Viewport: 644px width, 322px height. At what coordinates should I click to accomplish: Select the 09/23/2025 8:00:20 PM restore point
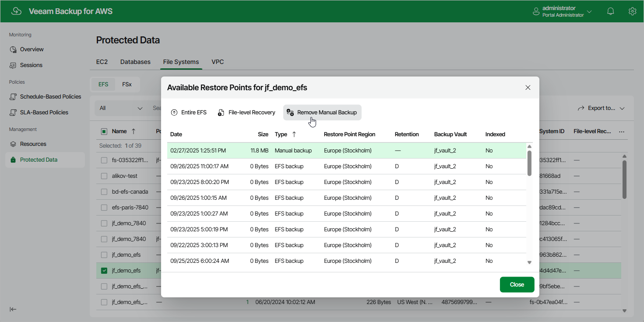point(346,182)
